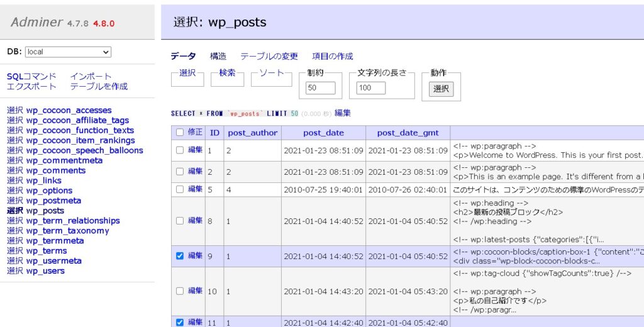This screenshot has height=327, width=644.
Task: Switch to the 構造 structure tab
Action: pos(218,56)
